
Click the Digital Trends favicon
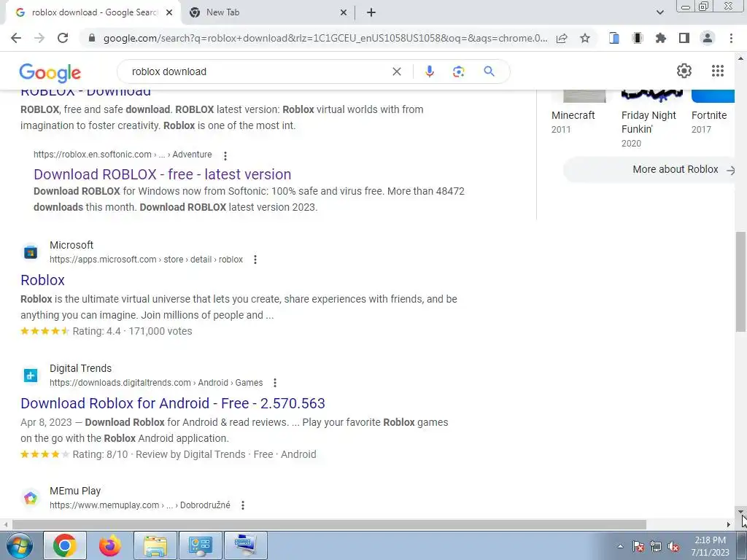31,376
